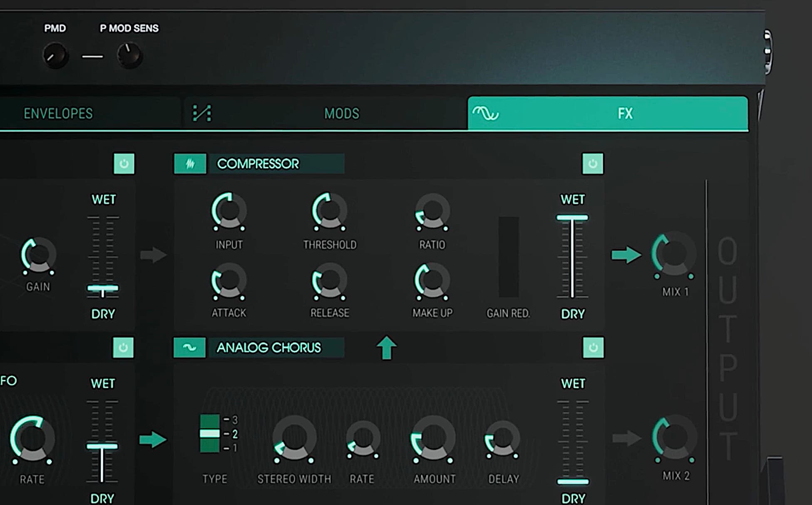Switch to the ENVELOPES tab
Image resolution: width=812 pixels, height=505 pixels.
(58, 113)
